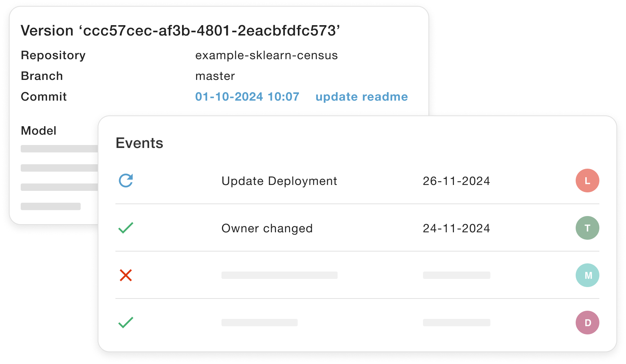Select the Owner changed event label
The height and width of the screenshot is (364, 626).
tap(267, 228)
